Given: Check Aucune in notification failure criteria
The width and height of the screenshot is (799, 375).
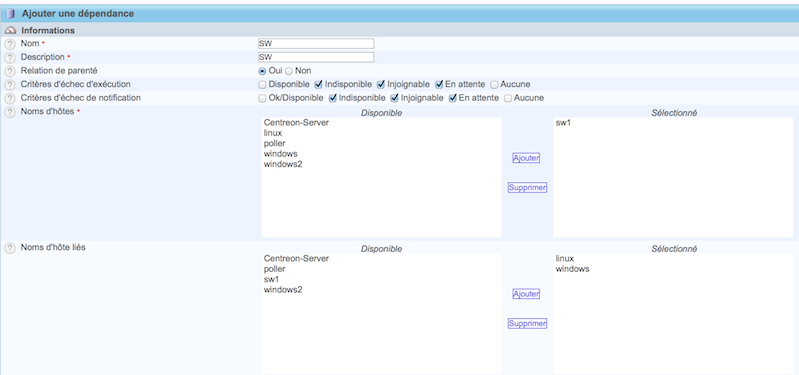Looking at the screenshot, I should 508,98.
